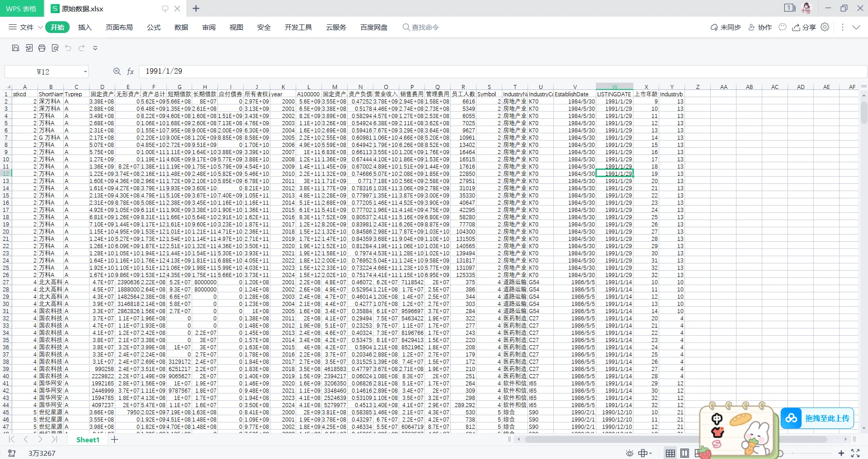Viewport: 868px width, 459px height.
Task: Select the Sheet1 sheet tab
Action: [88, 440]
